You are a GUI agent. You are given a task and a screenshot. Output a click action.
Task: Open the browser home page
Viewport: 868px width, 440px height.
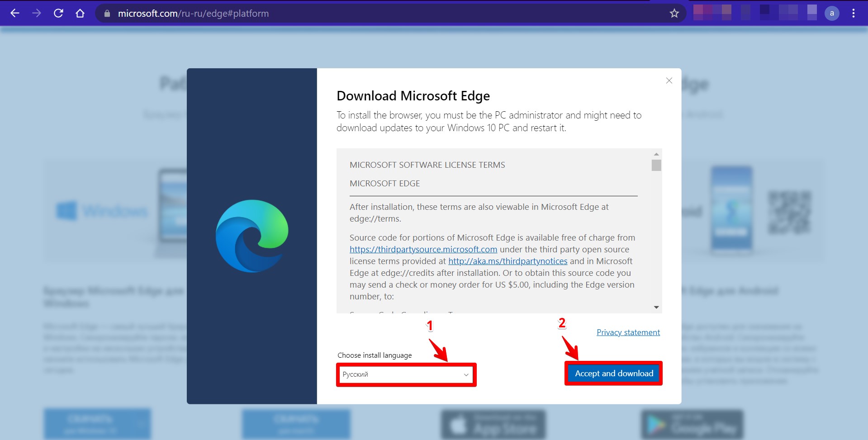(x=80, y=14)
